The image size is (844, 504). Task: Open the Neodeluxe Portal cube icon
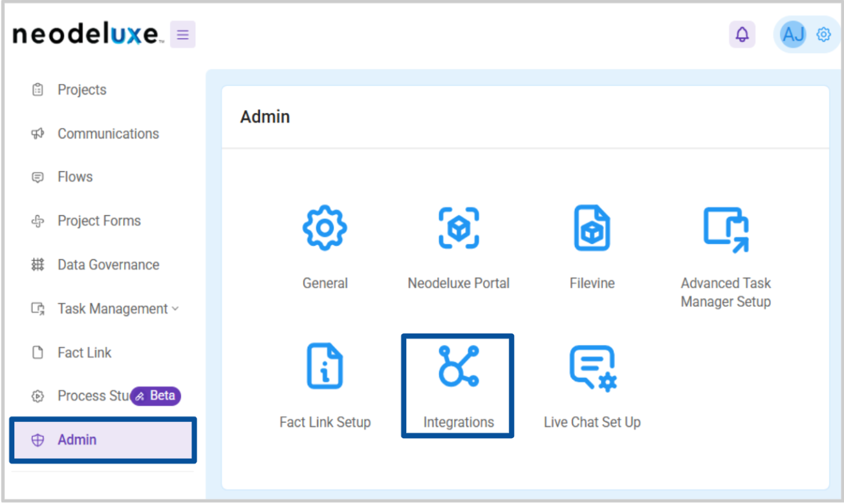459,228
